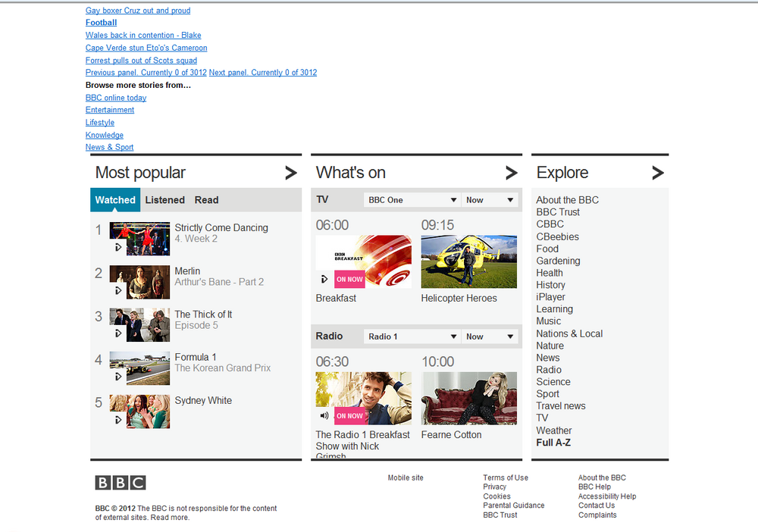Image resolution: width=758 pixels, height=532 pixels.
Task: Open the Radio 1 station dropdown
Action: point(412,336)
